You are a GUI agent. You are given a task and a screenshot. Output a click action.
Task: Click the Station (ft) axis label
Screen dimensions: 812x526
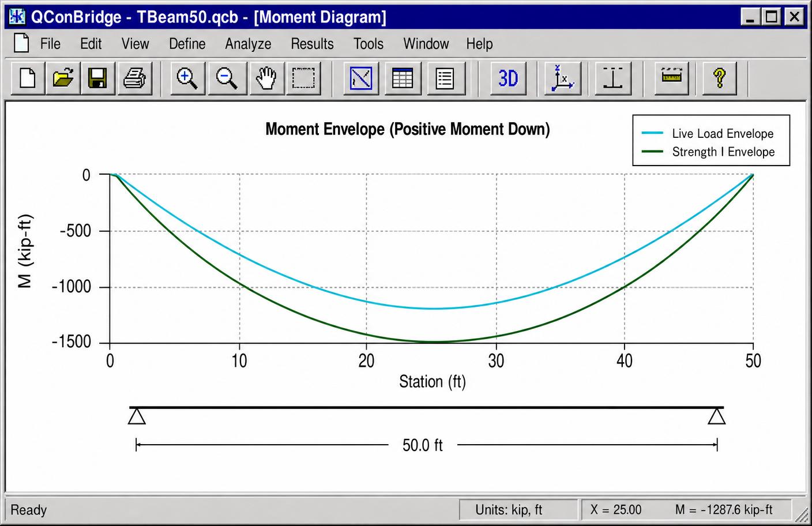(433, 382)
